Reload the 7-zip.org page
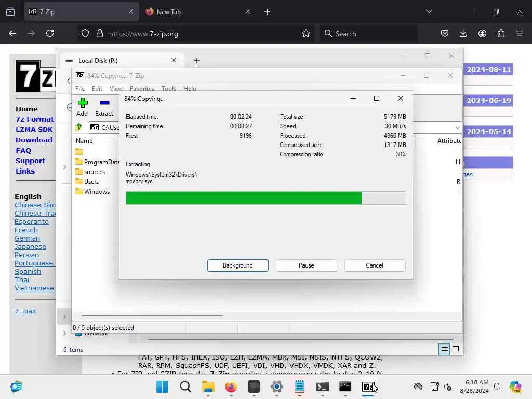This screenshot has height=399, width=532. pos(50,33)
